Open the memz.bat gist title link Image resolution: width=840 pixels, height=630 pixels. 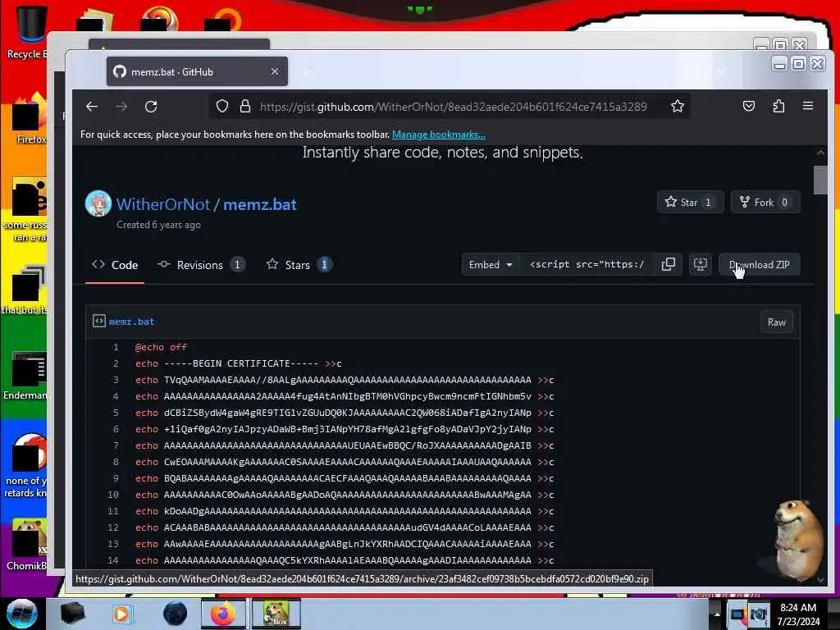pyautogui.click(x=260, y=204)
